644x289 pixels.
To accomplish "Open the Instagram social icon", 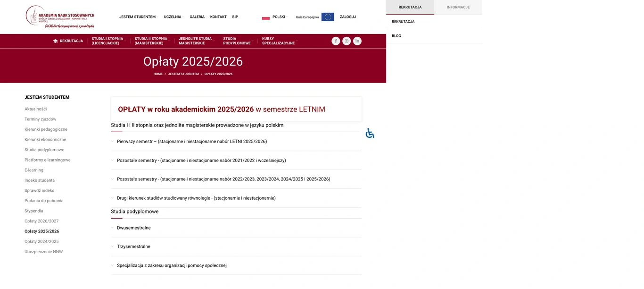I will click(x=347, y=41).
